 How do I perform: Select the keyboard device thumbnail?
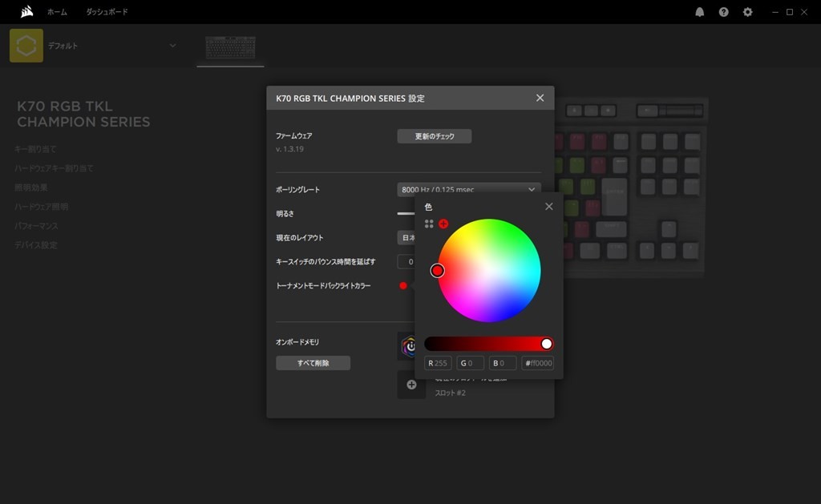tap(230, 47)
